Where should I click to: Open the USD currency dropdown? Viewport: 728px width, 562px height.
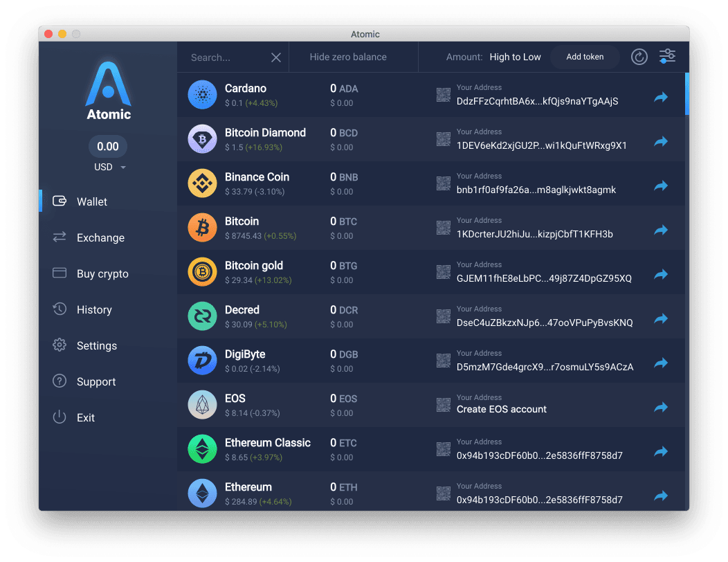109,167
